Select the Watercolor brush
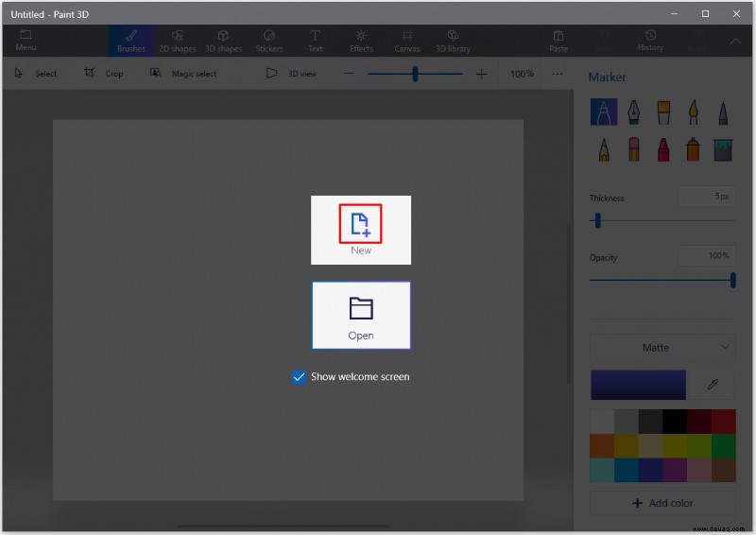 point(694,112)
